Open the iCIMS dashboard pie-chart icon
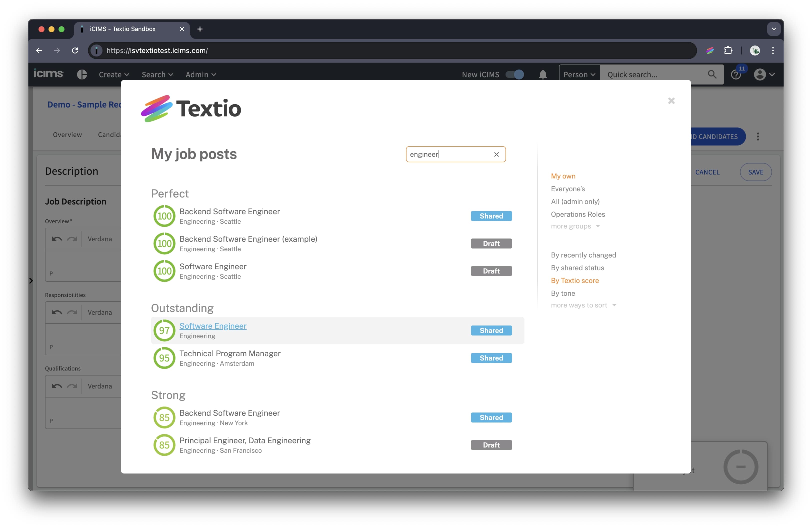The width and height of the screenshot is (812, 528). point(82,74)
